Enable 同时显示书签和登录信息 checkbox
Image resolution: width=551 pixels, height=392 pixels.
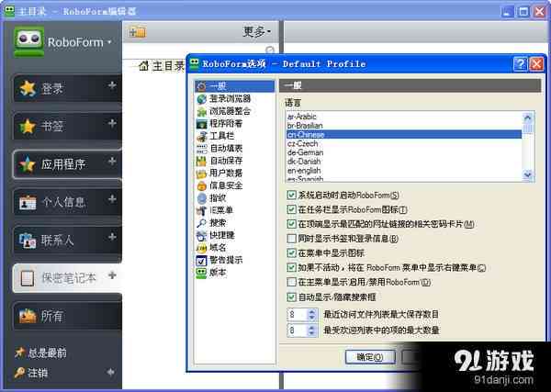point(291,239)
